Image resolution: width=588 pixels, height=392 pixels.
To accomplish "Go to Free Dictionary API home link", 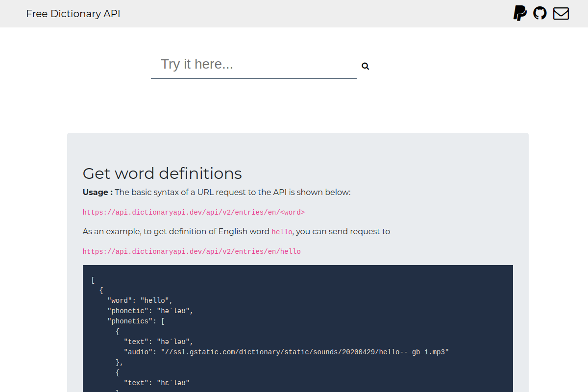I will [x=73, y=14].
